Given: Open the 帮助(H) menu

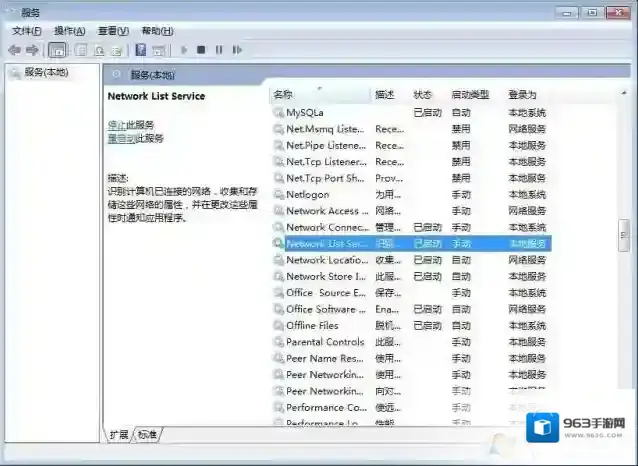Looking at the screenshot, I should pos(157,31).
